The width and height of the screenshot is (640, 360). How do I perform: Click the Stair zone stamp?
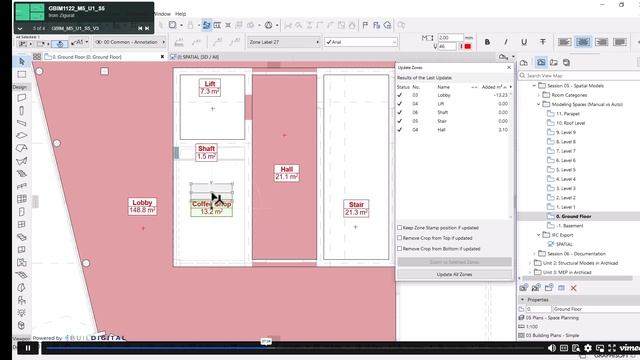click(x=356, y=208)
